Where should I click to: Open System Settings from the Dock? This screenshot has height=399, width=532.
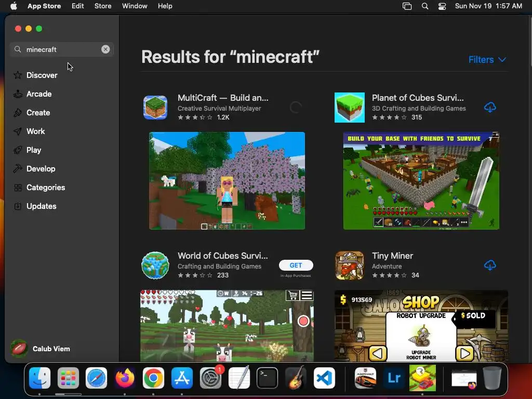click(210, 378)
